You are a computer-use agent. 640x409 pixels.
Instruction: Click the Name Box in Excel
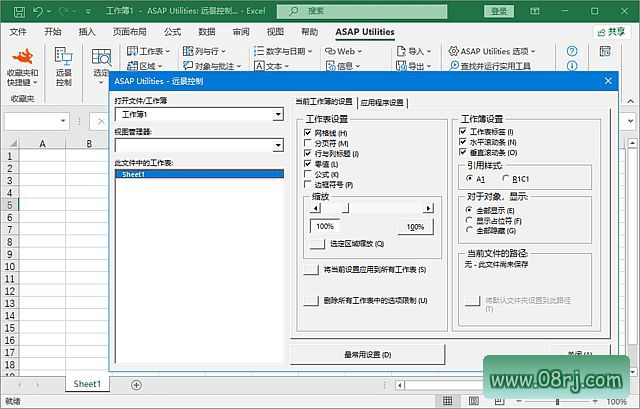tap(36, 121)
